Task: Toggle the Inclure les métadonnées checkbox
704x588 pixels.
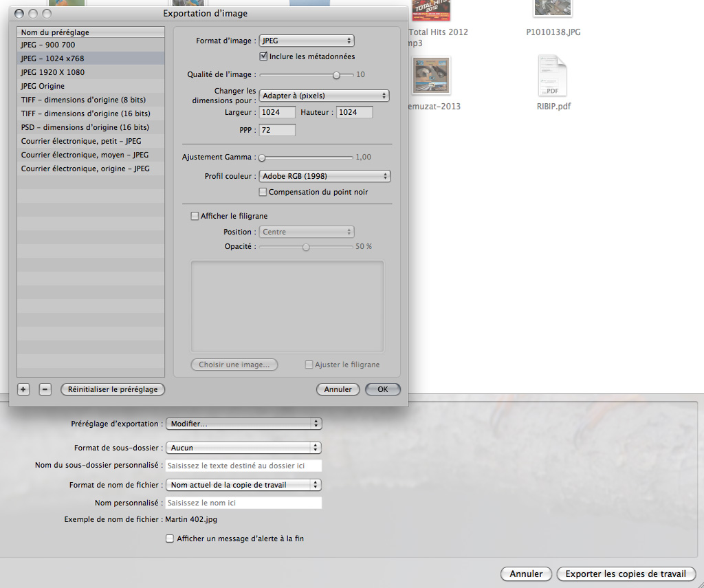Action: click(x=263, y=56)
